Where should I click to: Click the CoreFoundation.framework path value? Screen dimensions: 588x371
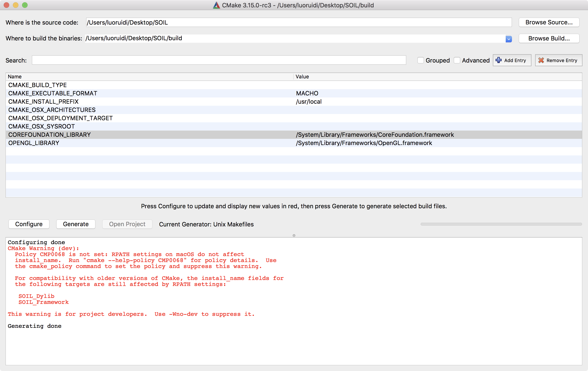point(375,134)
